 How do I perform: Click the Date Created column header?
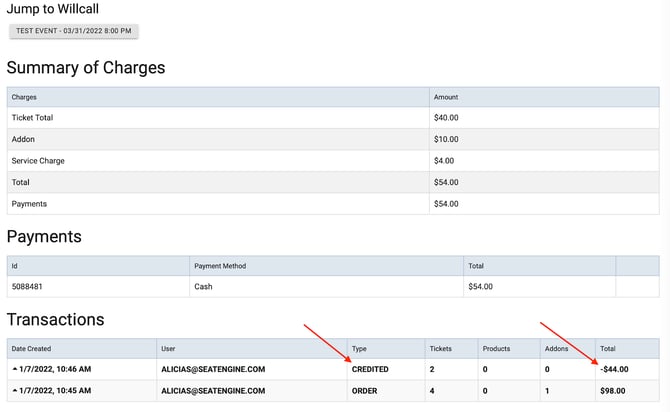(x=31, y=349)
